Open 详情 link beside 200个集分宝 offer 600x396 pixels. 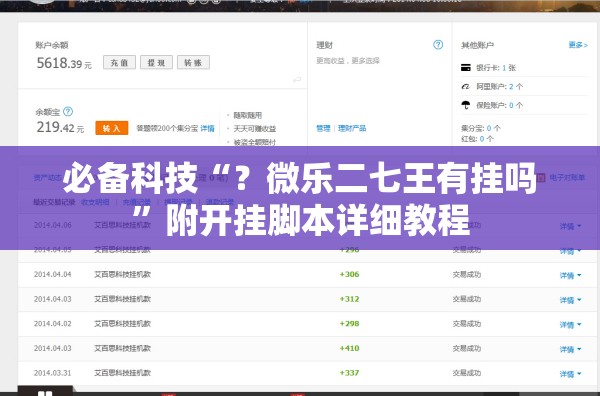click(207, 128)
